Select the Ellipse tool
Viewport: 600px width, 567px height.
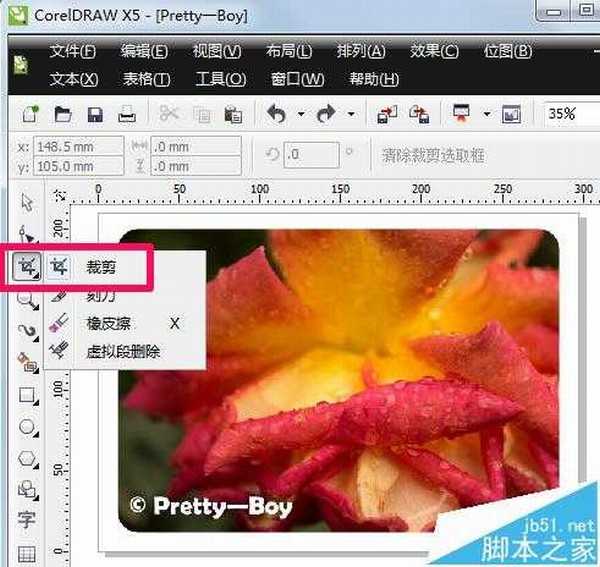[27, 426]
